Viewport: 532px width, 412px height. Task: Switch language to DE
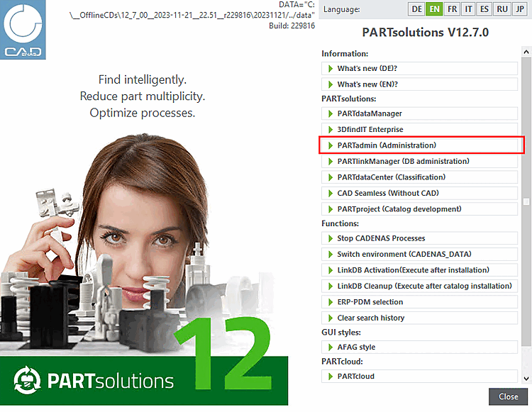(x=416, y=9)
